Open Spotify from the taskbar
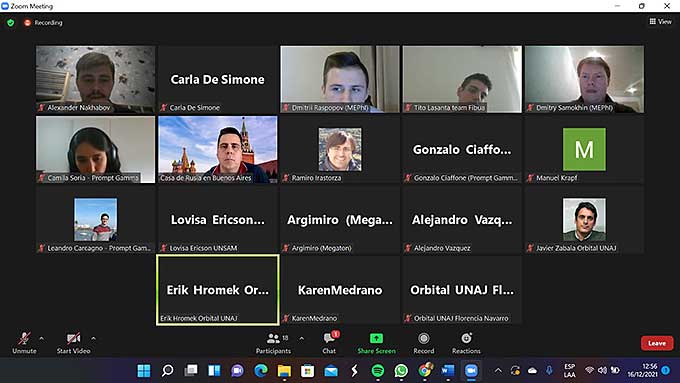 tap(378, 370)
